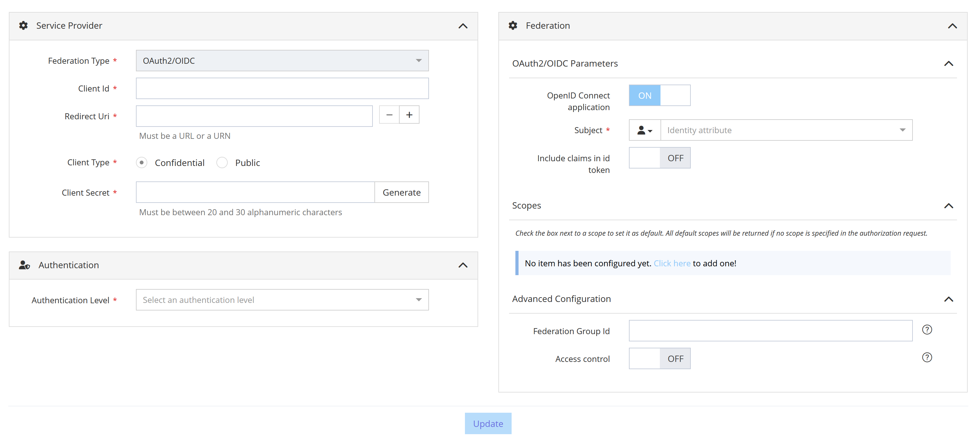Viewport: 980px width, 443px height.
Task: Collapse the Advanced Configuration section
Action: click(x=948, y=299)
